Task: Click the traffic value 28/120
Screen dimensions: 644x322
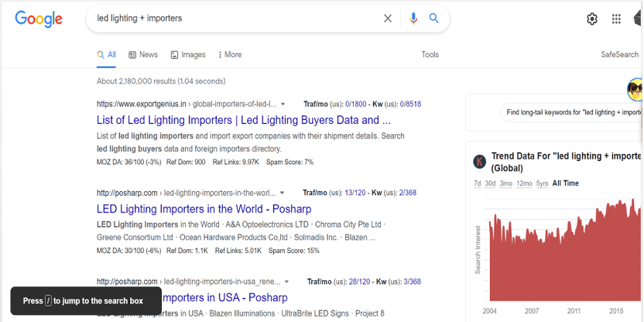Action: tap(359, 282)
